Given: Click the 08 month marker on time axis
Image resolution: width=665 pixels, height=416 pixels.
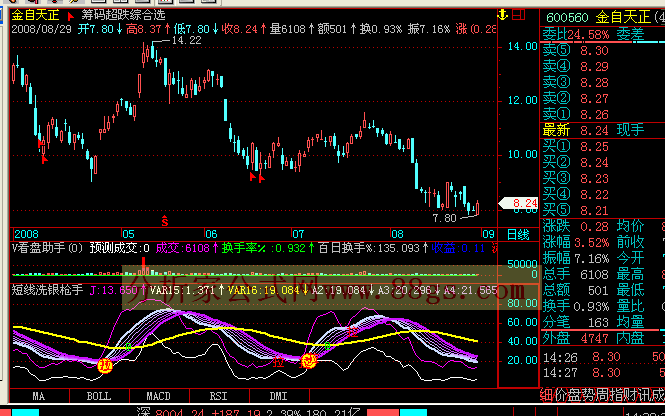Looking at the screenshot, I should click(x=397, y=234).
